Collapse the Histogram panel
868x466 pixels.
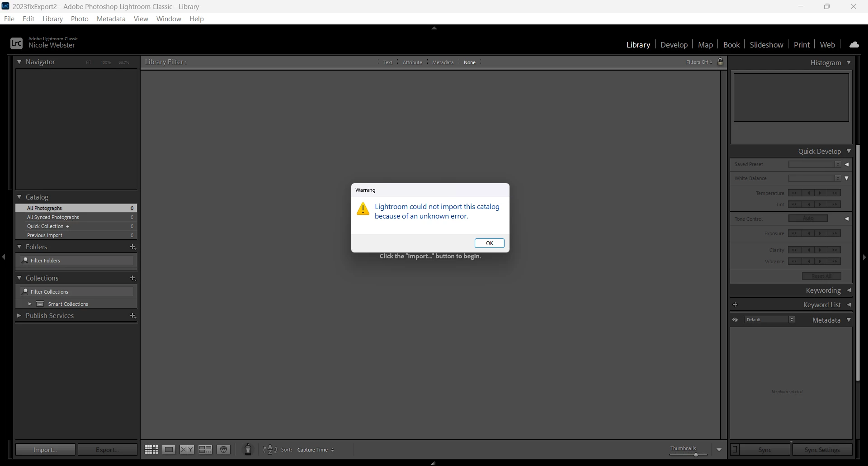pos(849,62)
